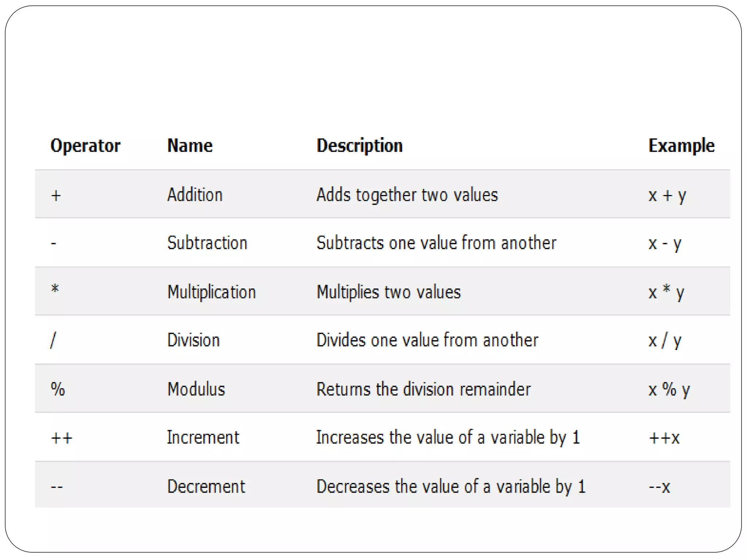
Task: Click the 'x % y' example
Action: coord(669,389)
